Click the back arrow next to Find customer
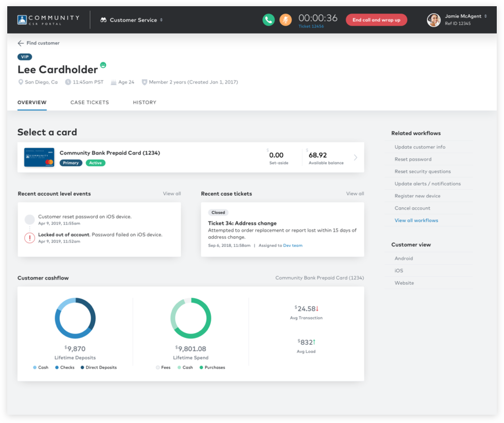The width and height of the screenshot is (504, 423). tap(21, 43)
